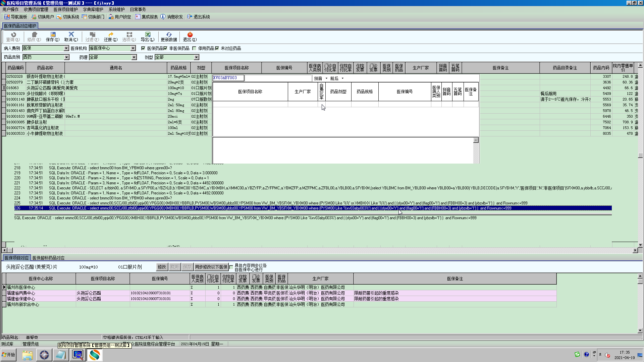
Task: Switch to 医保超标药品对应 tab
Action: tap(49, 258)
